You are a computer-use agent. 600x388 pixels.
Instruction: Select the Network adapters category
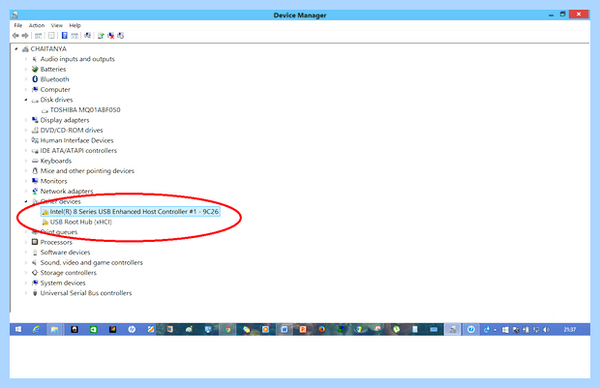[x=67, y=191]
